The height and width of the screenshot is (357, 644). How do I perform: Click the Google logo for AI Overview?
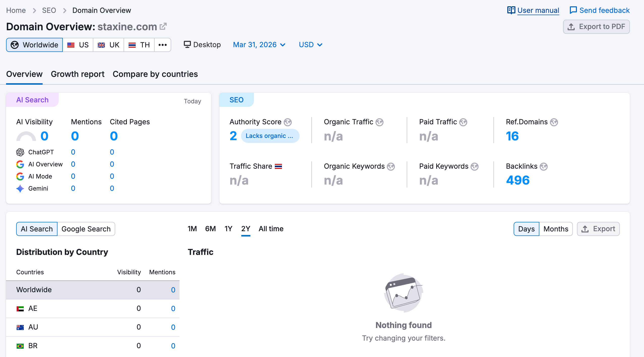(20, 164)
